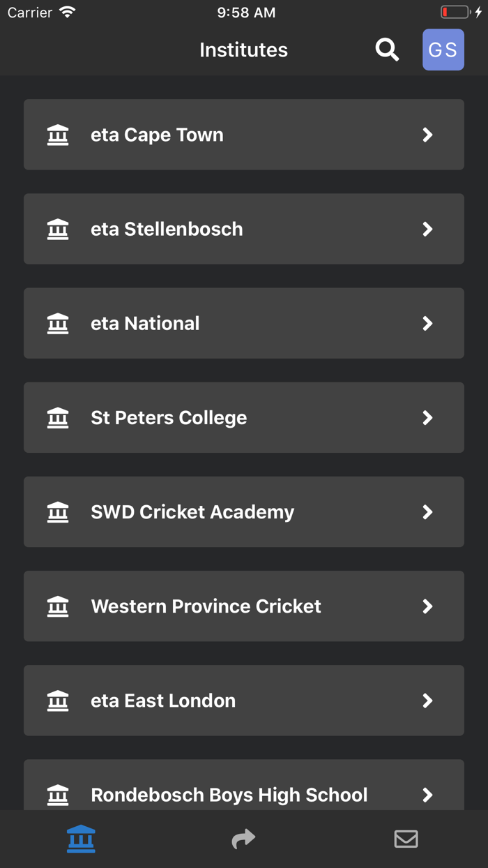Tap the institute icon beside eta Stellenbosch
This screenshot has height=868, width=488.
coord(58,229)
